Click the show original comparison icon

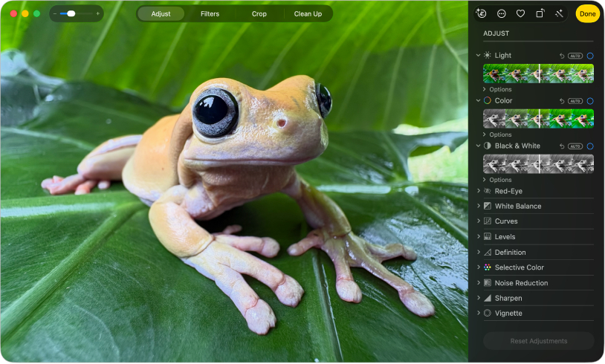pos(481,13)
